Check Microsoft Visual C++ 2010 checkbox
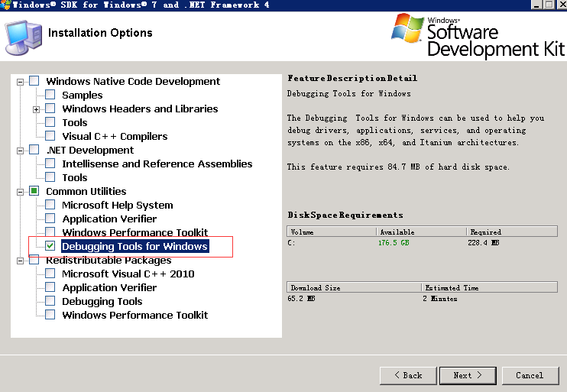567x392 pixels. point(50,273)
